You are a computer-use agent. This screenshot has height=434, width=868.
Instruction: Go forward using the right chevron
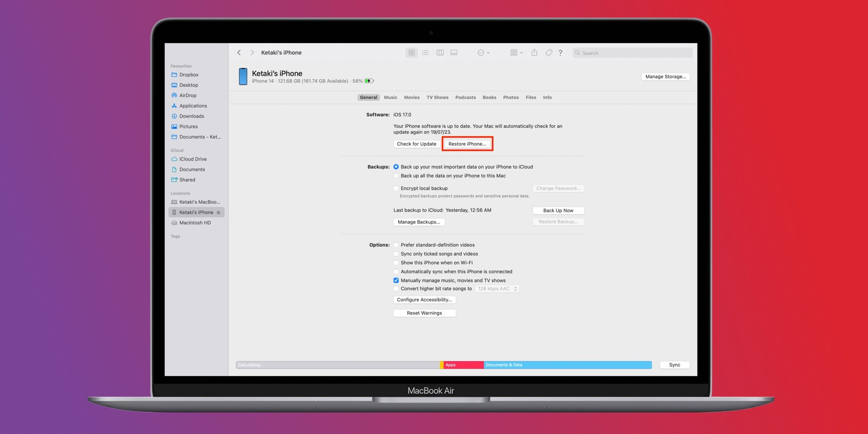pos(252,53)
